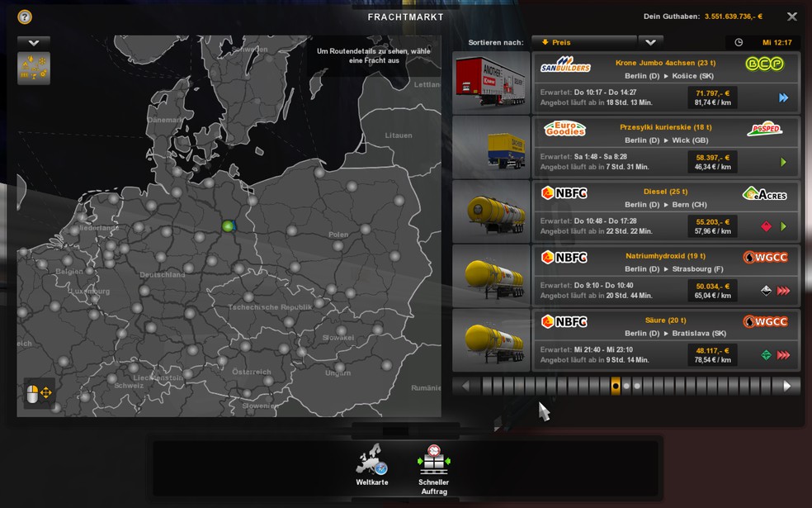Expand the sort order chevron button
The image size is (812, 508).
click(x=650, y=42)
